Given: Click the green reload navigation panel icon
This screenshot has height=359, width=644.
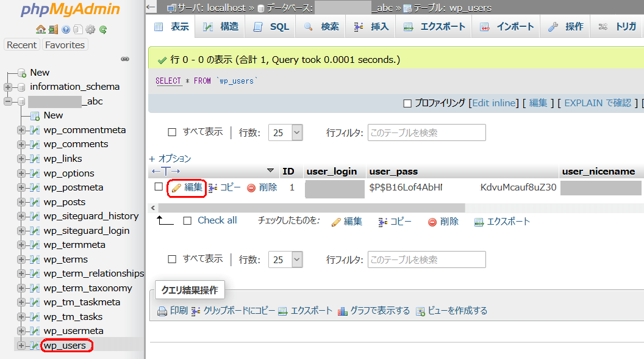Looking at the screenshot, I should pyautogui.click(x=103, y=29).
